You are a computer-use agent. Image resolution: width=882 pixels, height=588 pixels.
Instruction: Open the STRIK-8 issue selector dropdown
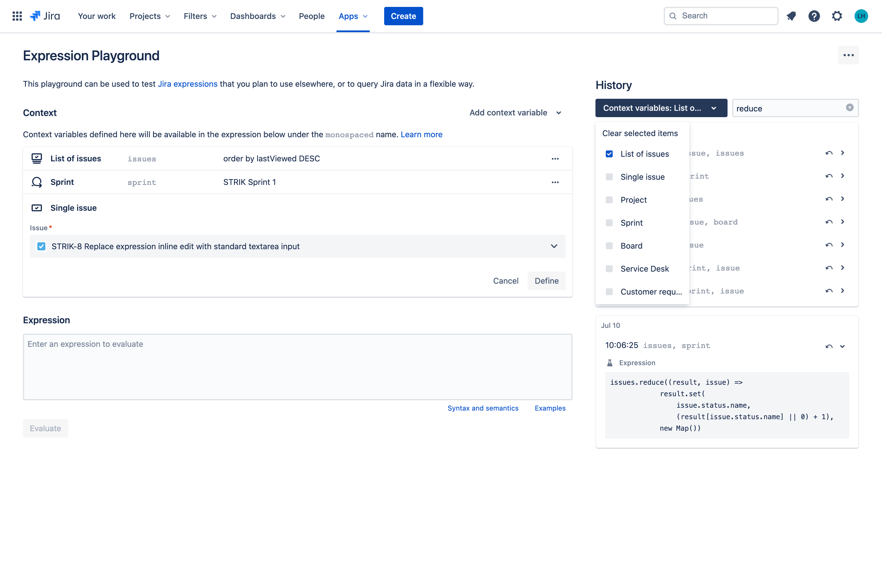tap(554, 246)
